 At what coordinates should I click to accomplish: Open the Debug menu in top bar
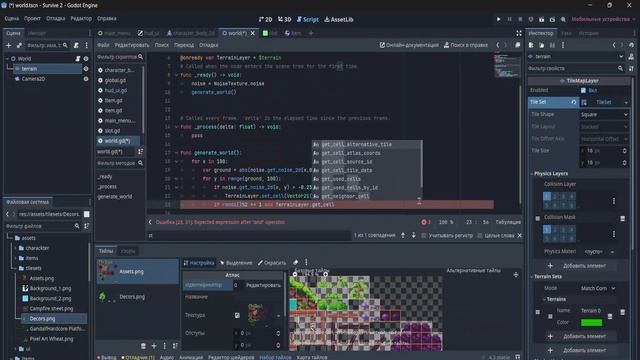(56, 19)
